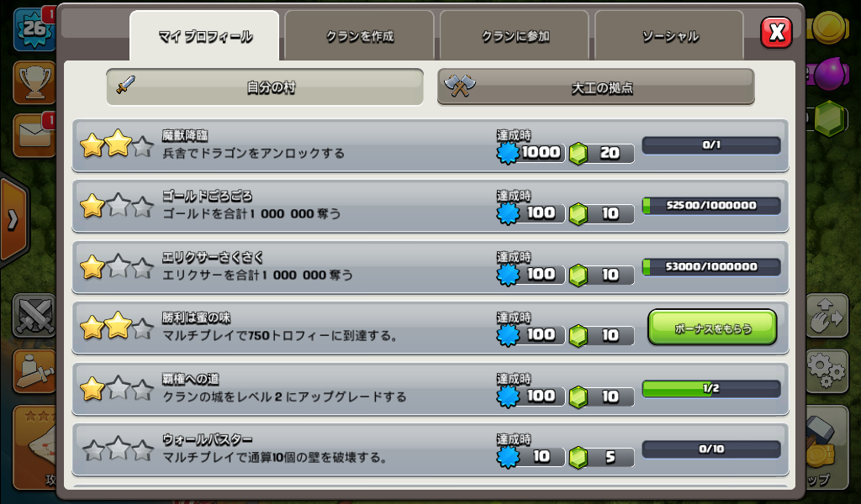Switch to 大工の拠点 builder base
Image resolution: width=861 pixels, height=504 pixels.
point(596,87)
